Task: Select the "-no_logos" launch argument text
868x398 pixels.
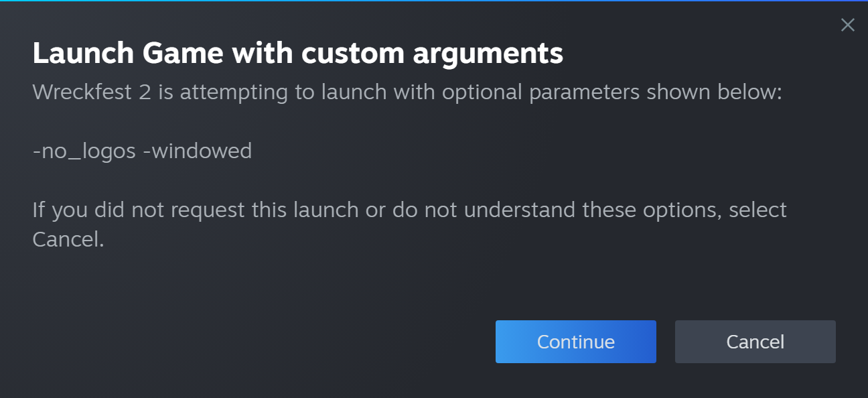Action: (x=84, y=151)
